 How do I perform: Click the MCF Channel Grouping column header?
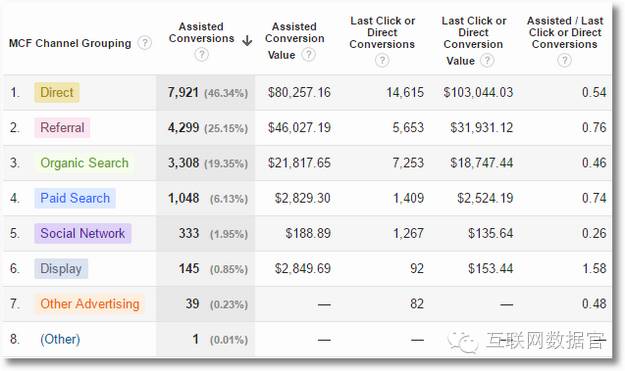(70, 43)
